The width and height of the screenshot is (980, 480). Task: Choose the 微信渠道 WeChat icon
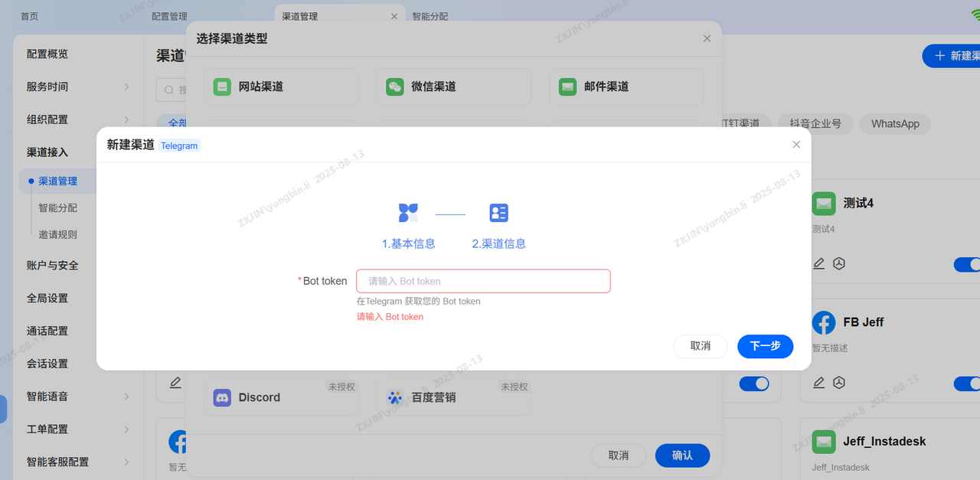394,87
